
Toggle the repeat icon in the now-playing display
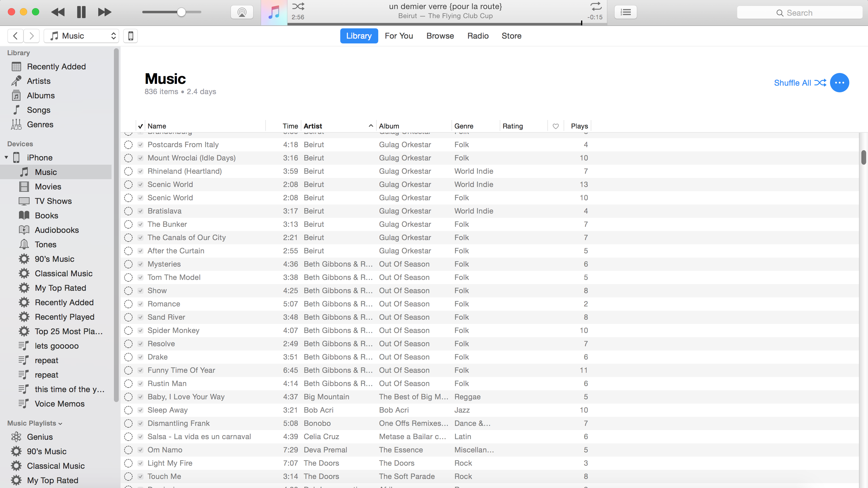click(x=596, y=6)
